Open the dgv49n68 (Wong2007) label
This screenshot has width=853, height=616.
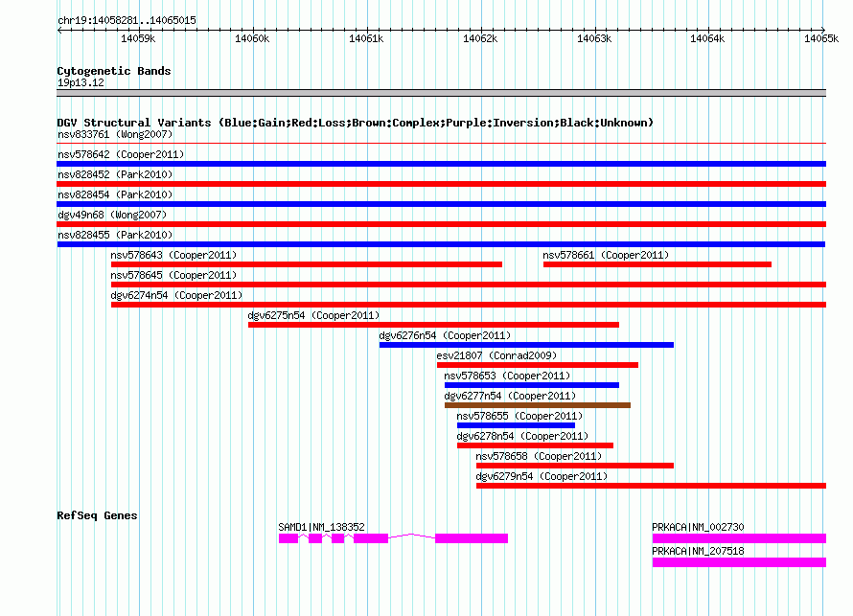click(x=112, y=215)
